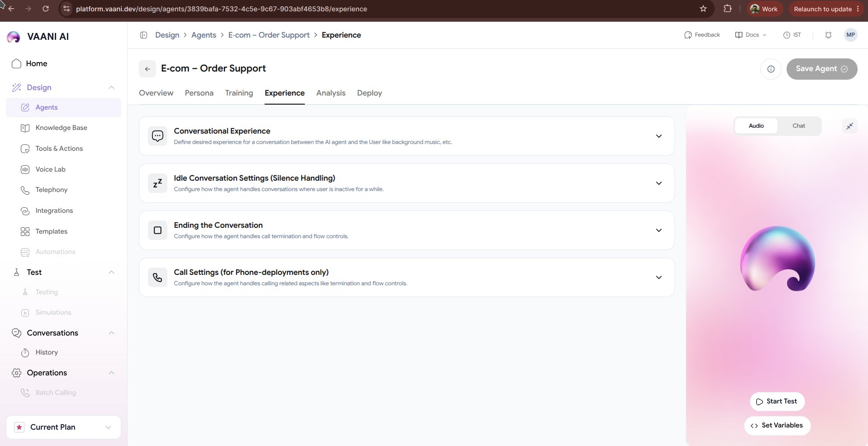This screenshot has width=868, height=446.
Task: Open Knowledge Base book icon
Action: click(x=25, y=128)
